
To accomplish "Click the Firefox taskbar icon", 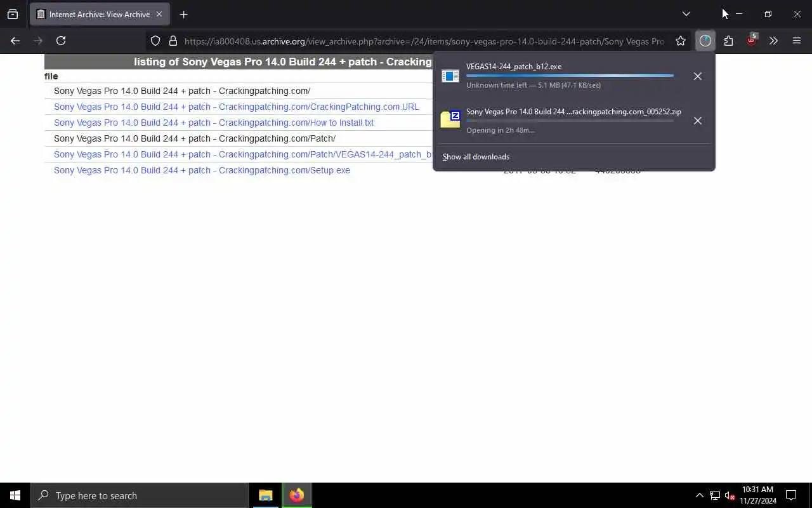I will coord(297,495).
